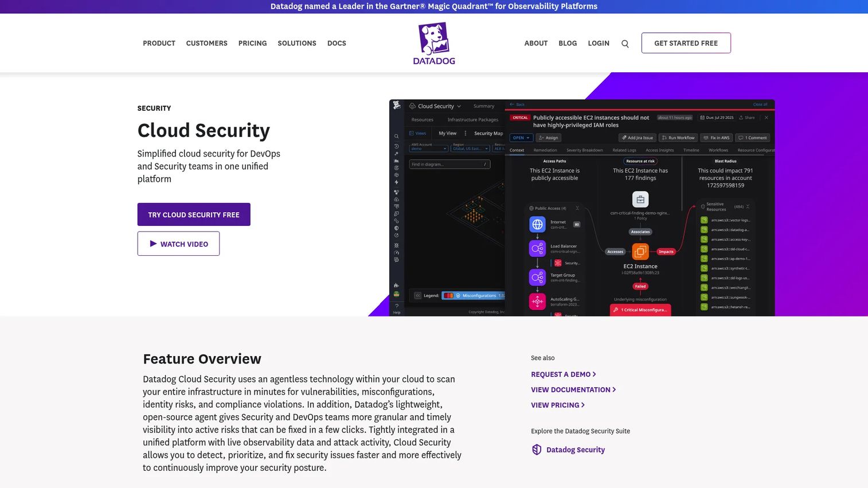The image size is (868, 488).
Task: Click the Add Jira Issue button
Action: [x=638, y=138]
